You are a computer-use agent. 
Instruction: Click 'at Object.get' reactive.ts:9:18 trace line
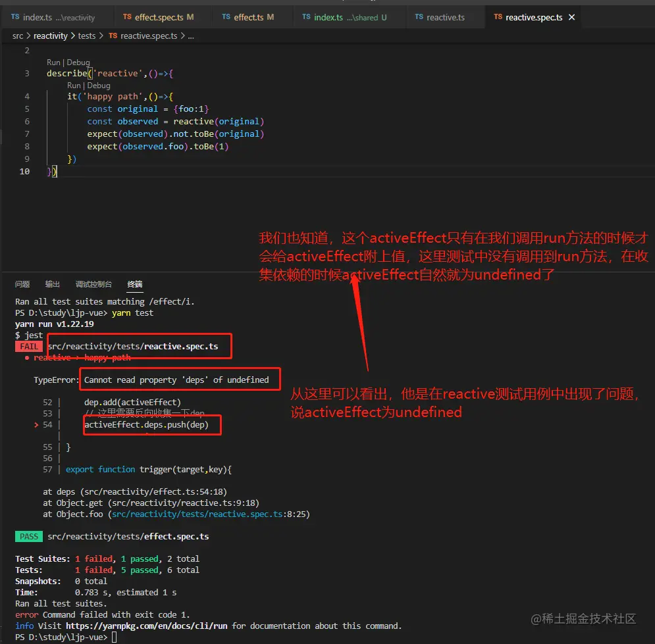151,503
